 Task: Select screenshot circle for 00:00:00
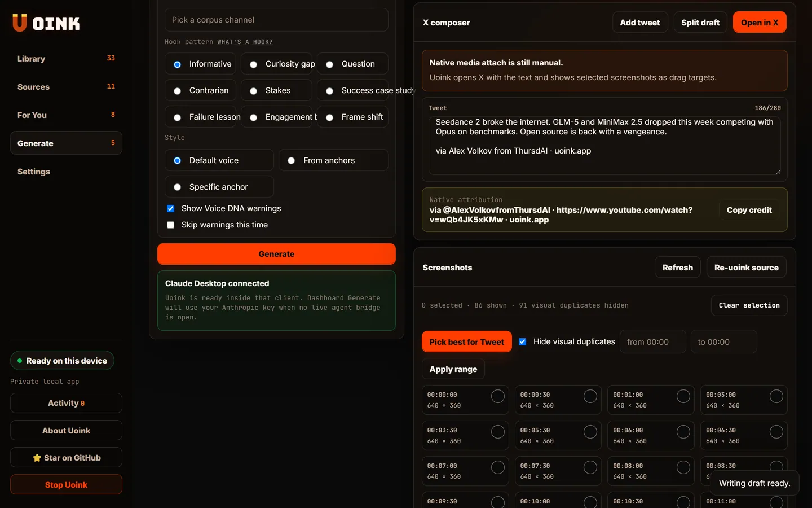point(498,396)
